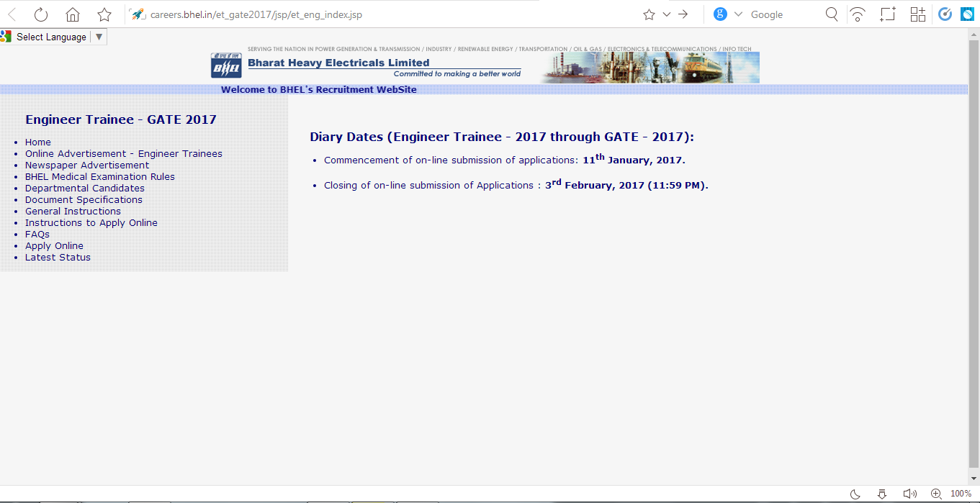Open the General Instructions link

[x=73, y=212]
